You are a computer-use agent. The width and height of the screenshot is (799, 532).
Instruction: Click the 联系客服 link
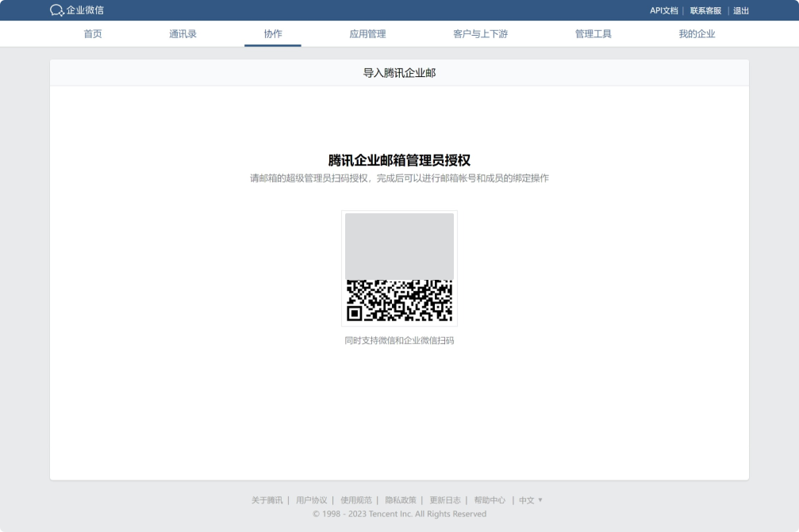tap(705, 10)
